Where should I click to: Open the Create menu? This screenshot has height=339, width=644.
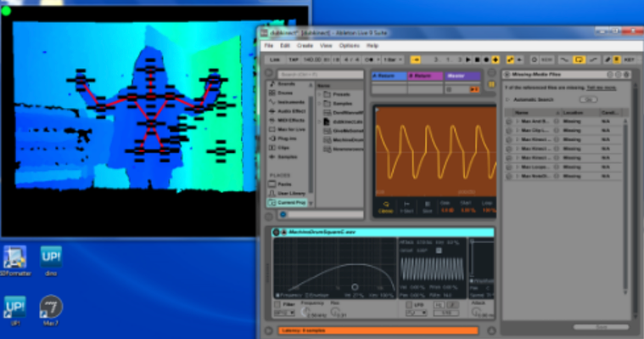[x=305, y=46]
